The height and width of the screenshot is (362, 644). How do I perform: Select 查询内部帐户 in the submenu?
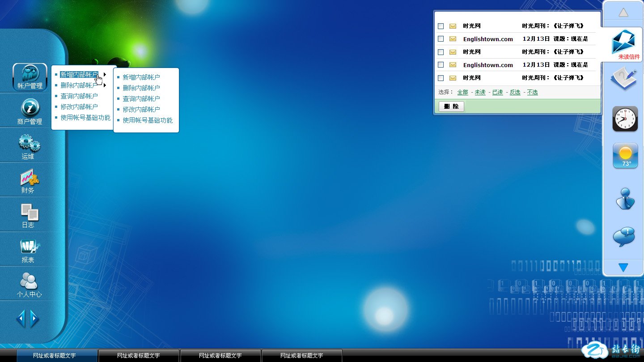[141, 99]
